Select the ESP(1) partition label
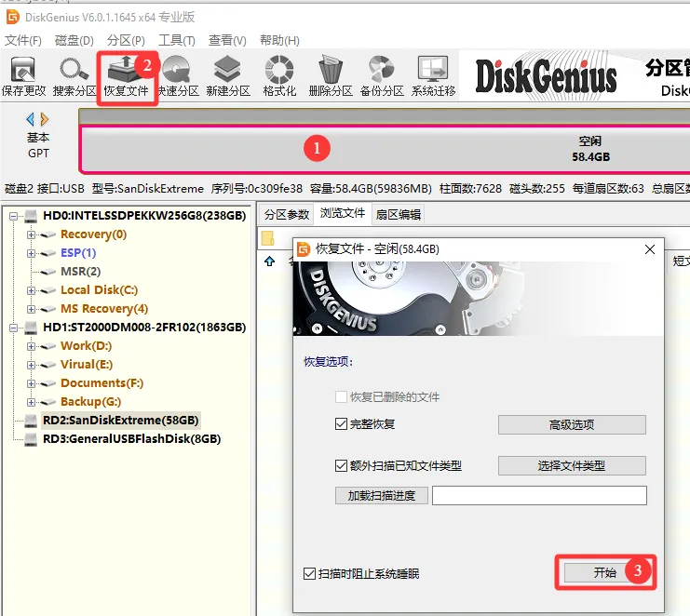The width and height of the screenshot is (690, 616). pyautogui.click(x=78, y=253)
